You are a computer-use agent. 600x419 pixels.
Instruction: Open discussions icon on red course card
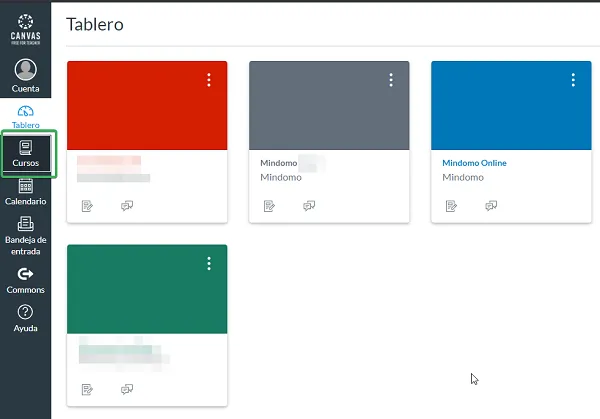click(127, 206)
